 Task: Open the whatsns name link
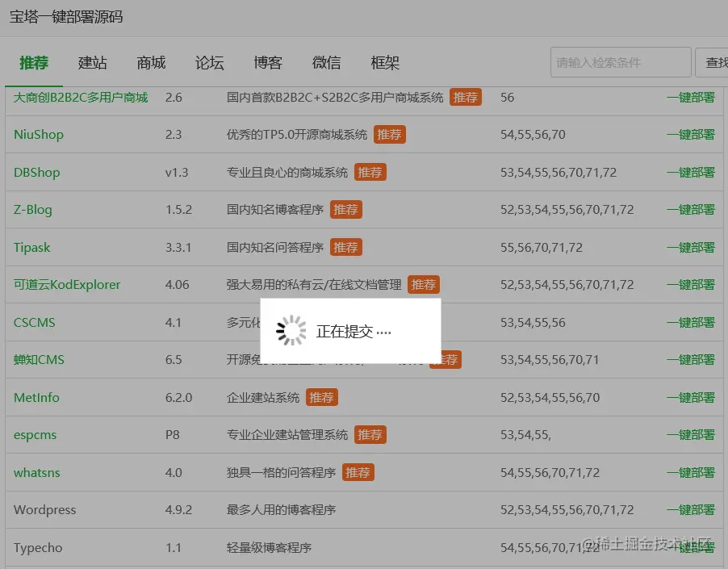click(x=36, y=472)
